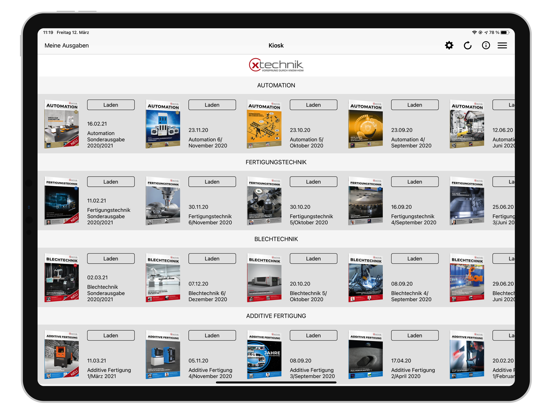The image size is (552, 414).
Task: Tap the home indicator bar at bottom
Action: coord(276,382)
